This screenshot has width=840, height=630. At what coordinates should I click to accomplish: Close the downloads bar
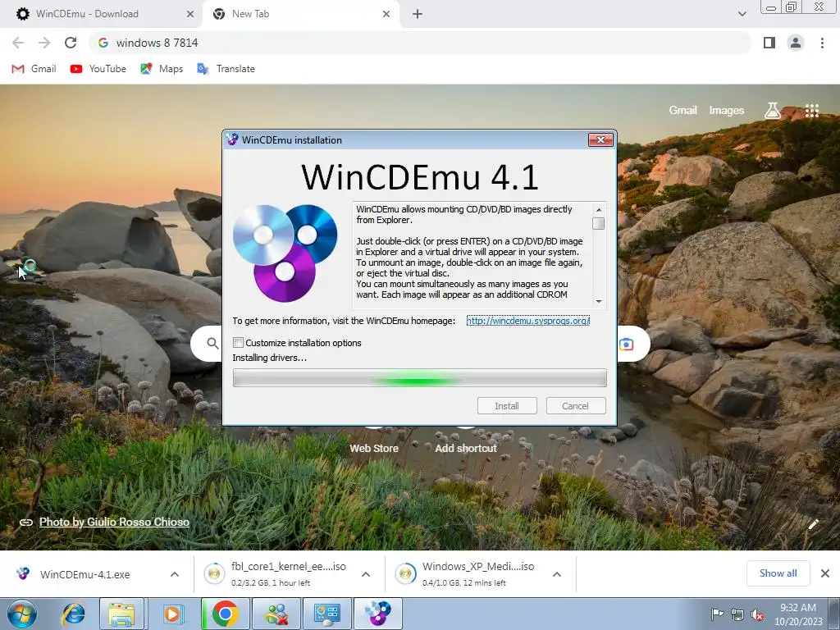pyautogui.click(x=825, y=573)
